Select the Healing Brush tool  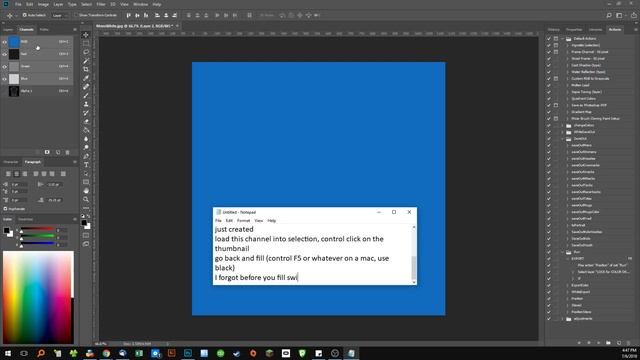86,87
